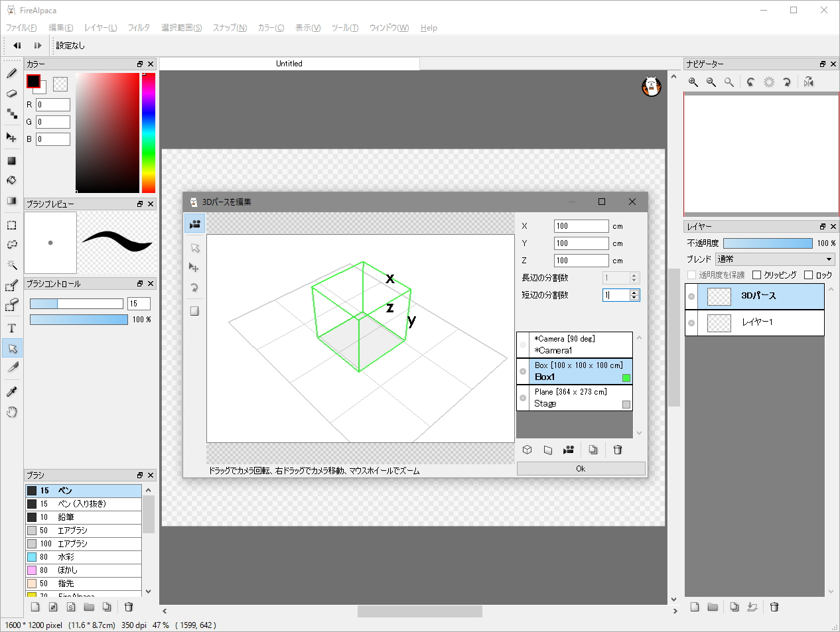Create a new layer folder
The height and width of the screenshot is (632, 840).
coord(713,607)
